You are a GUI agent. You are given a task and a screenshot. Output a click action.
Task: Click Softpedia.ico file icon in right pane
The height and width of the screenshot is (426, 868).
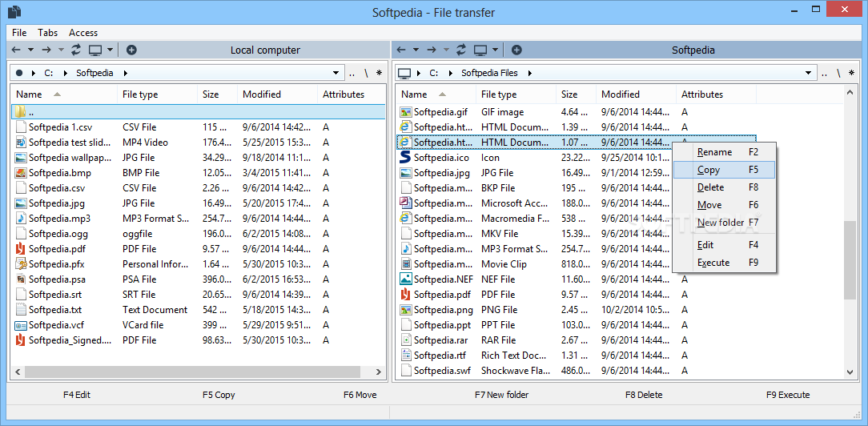pos(405,158)
